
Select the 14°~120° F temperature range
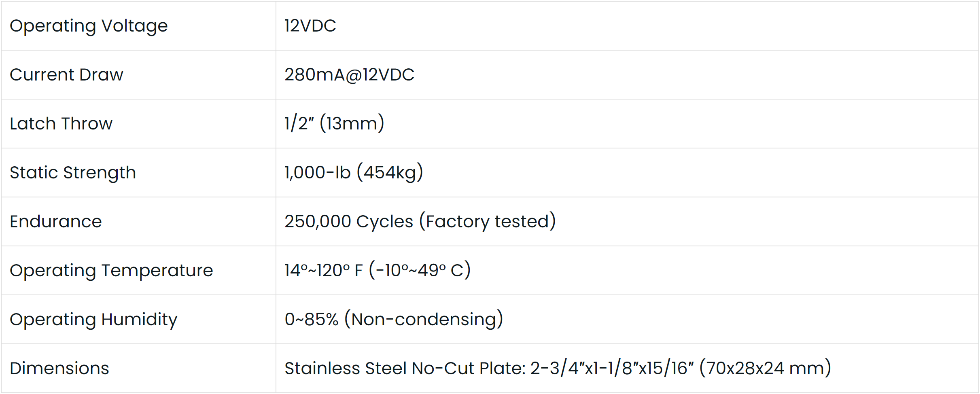pyautogui.click(x=323, y=271)
